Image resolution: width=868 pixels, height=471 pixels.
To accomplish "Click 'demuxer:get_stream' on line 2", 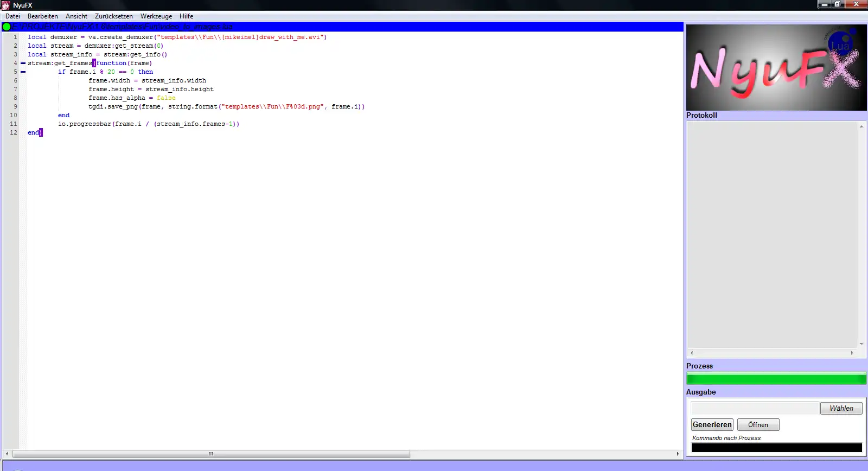I will [x=119, y=46].
